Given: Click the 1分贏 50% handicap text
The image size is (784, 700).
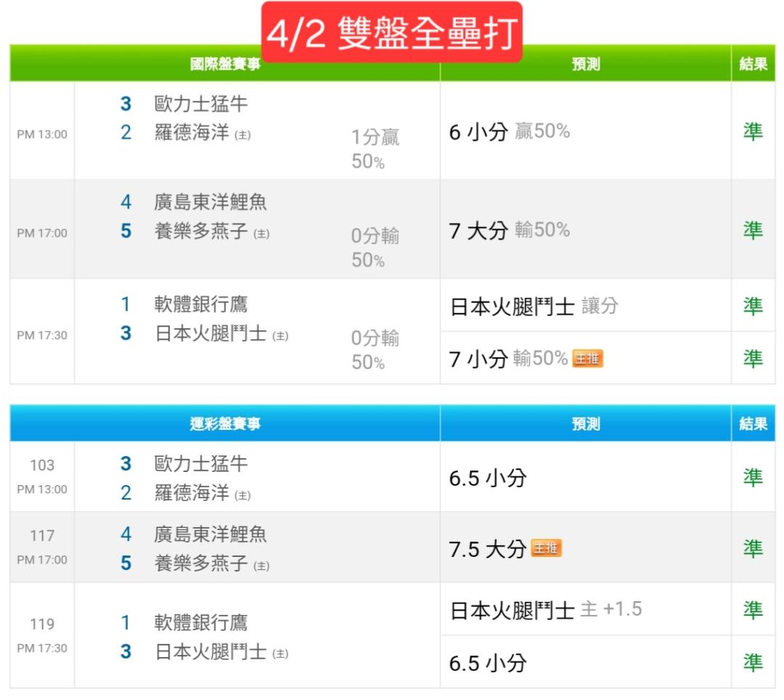Looking at the screenshot, I should (375, 149).
